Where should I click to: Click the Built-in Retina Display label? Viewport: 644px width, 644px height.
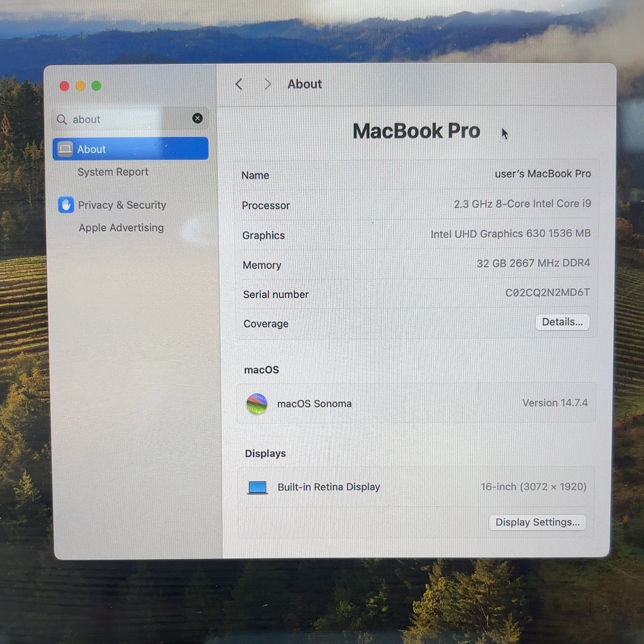tap(329, 487)
